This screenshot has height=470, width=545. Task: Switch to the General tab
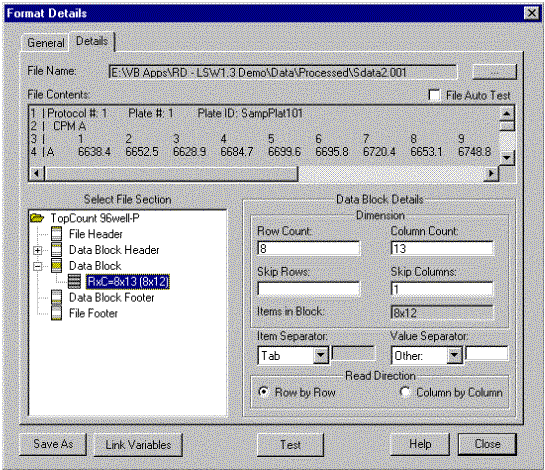coord(46,43)
